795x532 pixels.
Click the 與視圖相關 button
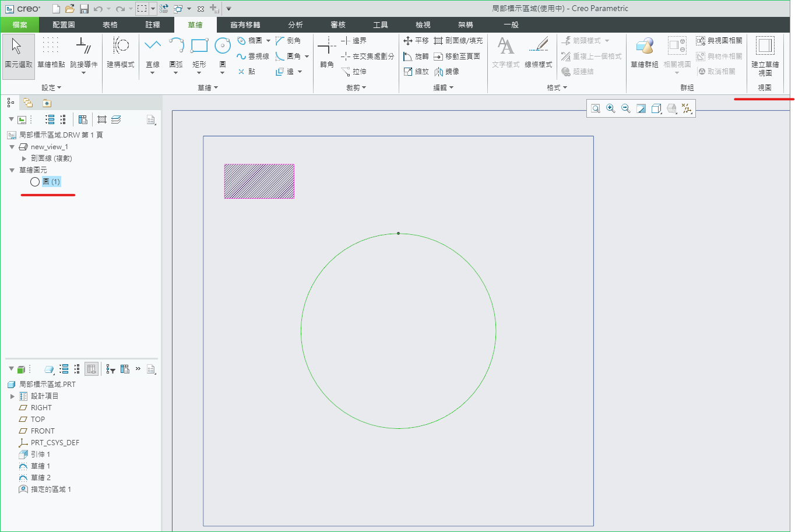[x=719, y=41]
